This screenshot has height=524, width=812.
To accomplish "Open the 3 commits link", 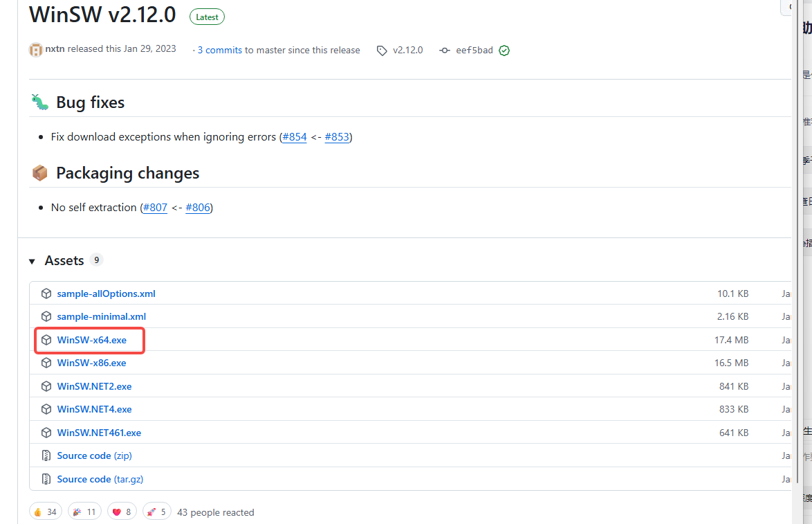I will pos(219,51).
